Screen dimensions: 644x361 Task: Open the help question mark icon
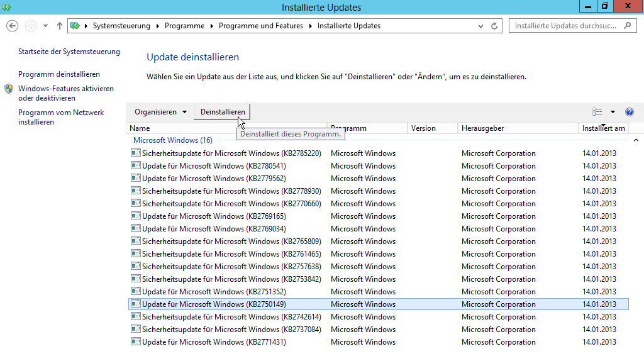pyautogui.click(x=629, y=112)
